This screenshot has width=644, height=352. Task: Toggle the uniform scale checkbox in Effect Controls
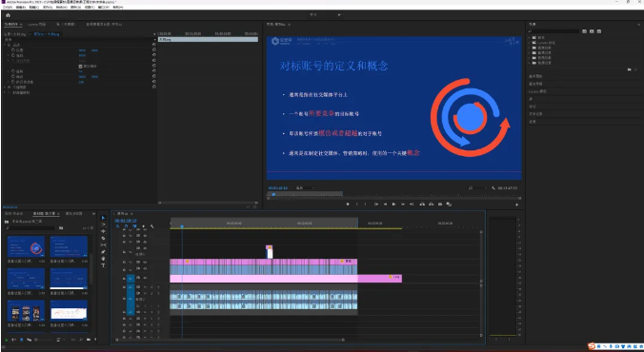pos(80,66)
